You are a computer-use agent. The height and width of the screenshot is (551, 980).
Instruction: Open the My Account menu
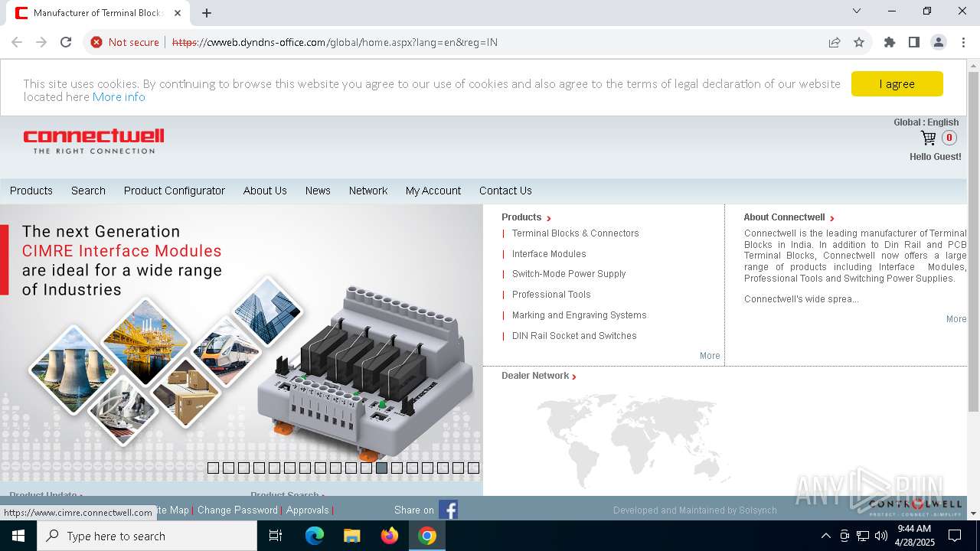[x=433, y=191]
